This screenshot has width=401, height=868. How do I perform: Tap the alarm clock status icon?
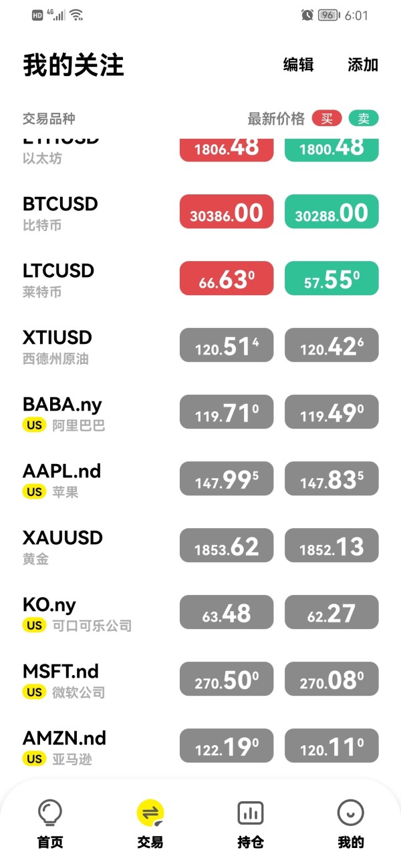tap(307, 15)
